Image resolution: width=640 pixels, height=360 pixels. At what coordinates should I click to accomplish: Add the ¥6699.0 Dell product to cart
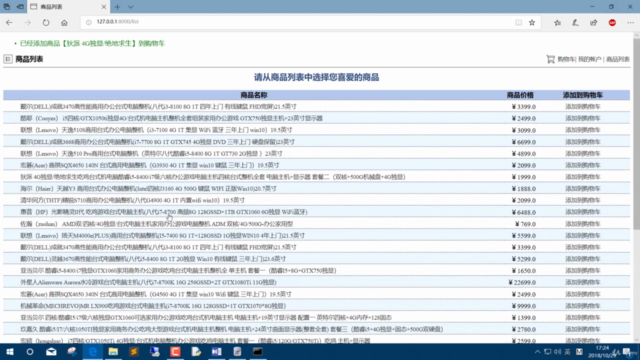[582, 142]
